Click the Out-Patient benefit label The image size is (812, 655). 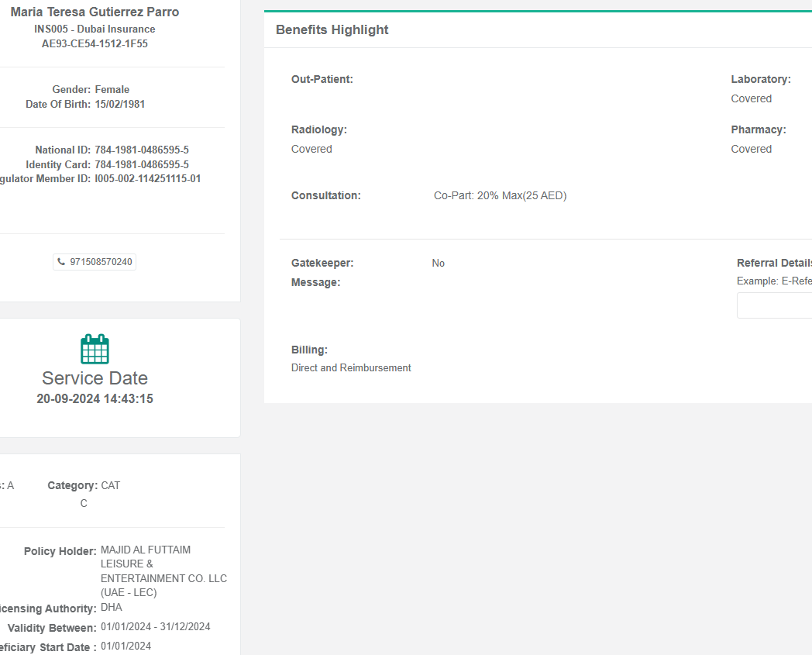tap(322, 79)
